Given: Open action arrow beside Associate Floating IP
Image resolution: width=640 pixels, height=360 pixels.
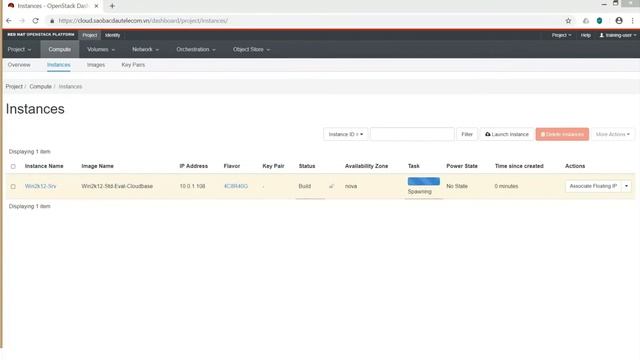Looking at the screenshot, I should [627, 186].
